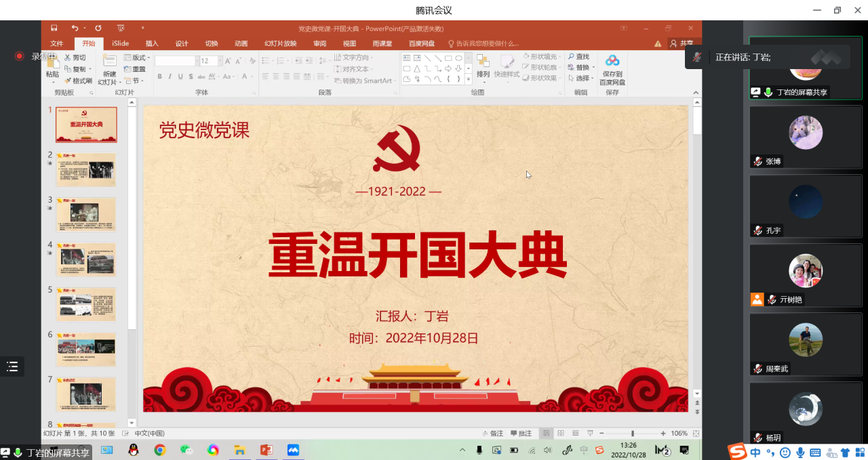Toggle the Comments pane in status bar
The image size is (868, 460).
(521, 434)
